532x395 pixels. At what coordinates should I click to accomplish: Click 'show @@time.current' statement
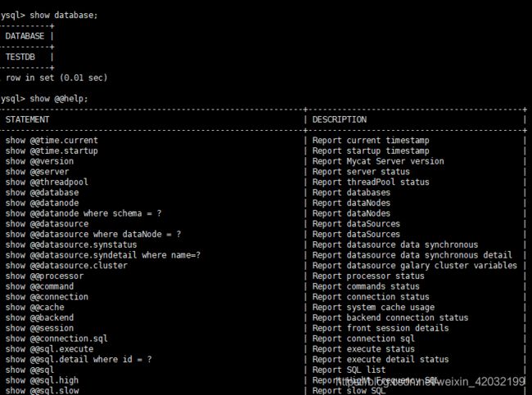(52, 141)
